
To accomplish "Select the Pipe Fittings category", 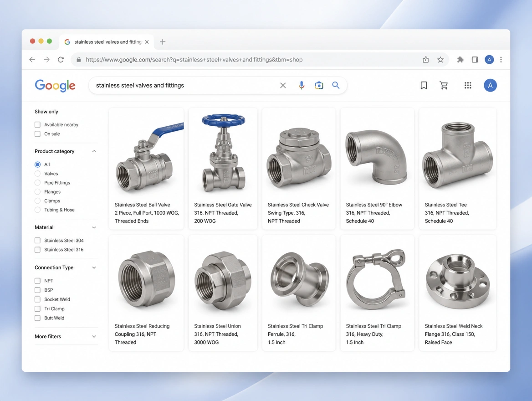I will 37,183.
